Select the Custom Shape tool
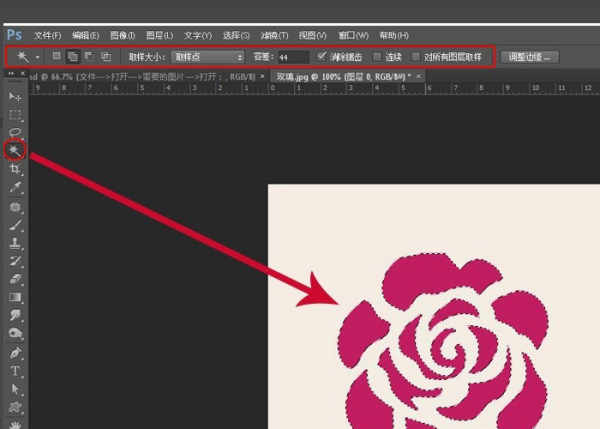Viewport: 600px width, 429px height. pos(15,407)
